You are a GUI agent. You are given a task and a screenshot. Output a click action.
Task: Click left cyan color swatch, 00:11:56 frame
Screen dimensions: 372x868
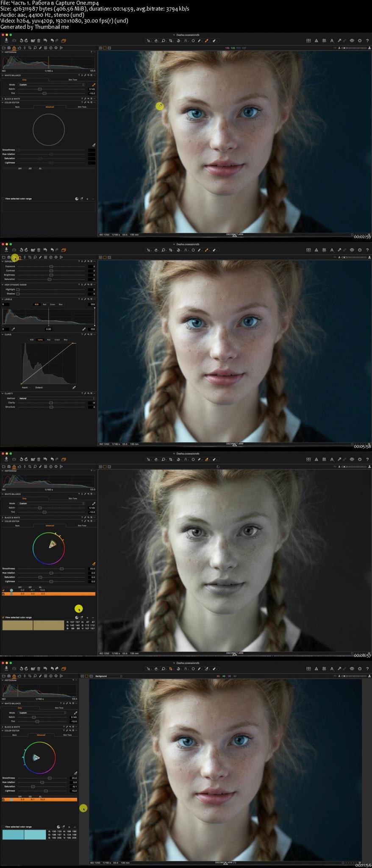(13, 835)
